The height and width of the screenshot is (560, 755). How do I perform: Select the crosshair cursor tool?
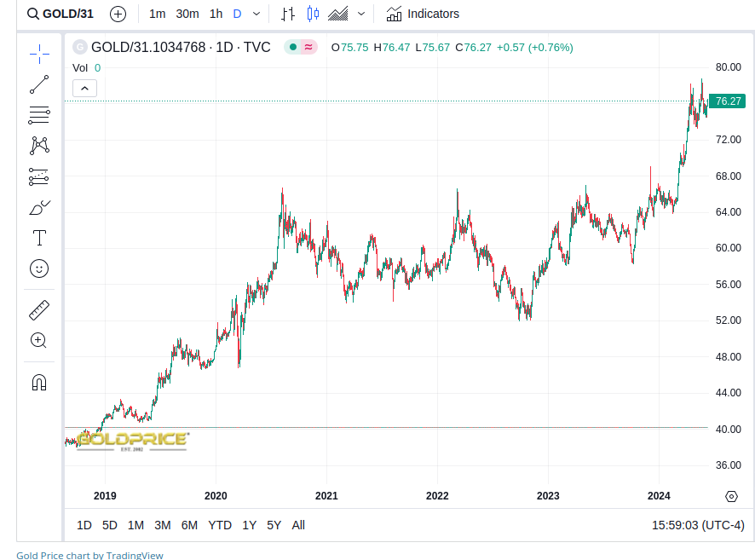(39, 54)
